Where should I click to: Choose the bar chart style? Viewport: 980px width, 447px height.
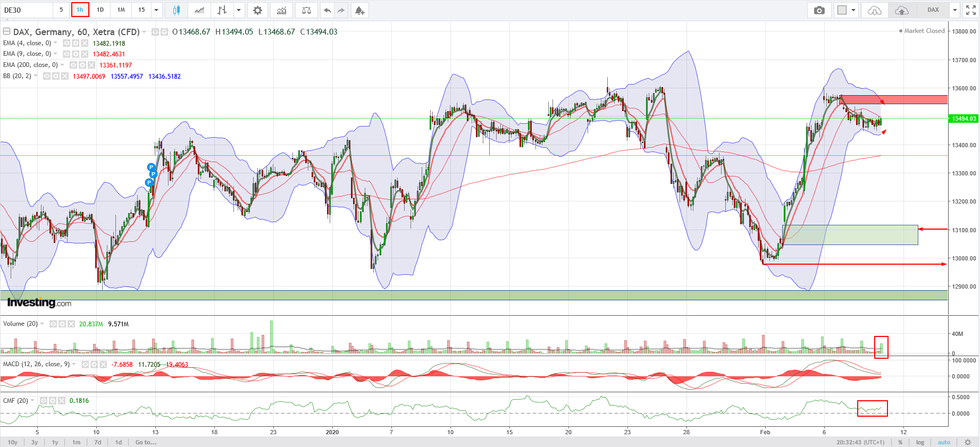tap(222, 10)
